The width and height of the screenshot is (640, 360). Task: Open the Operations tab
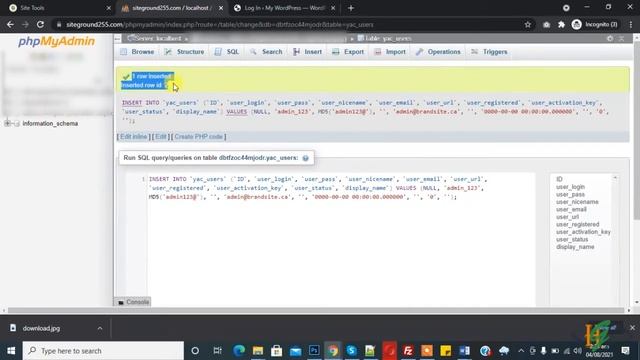(438, 52)
